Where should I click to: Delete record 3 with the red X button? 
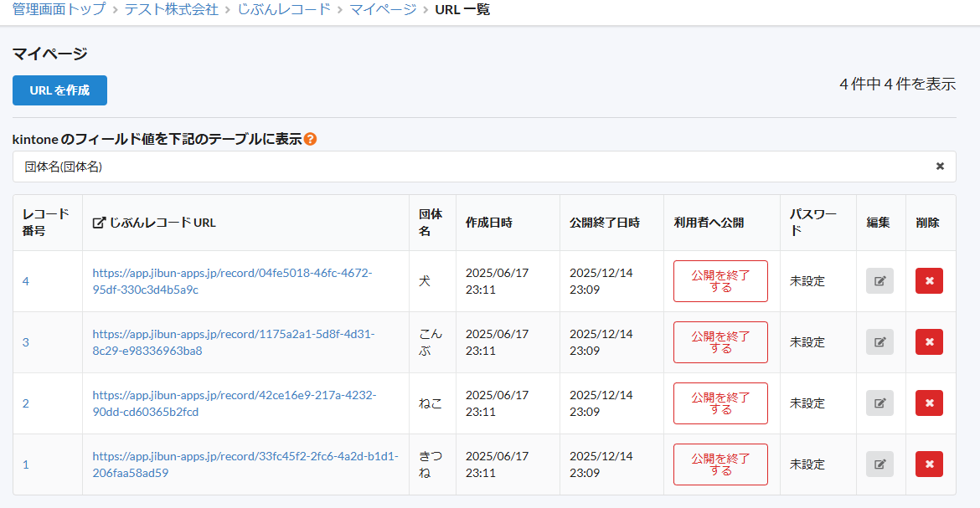tap(930, 342)
